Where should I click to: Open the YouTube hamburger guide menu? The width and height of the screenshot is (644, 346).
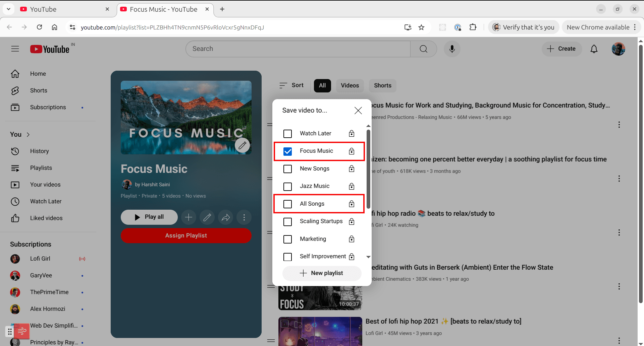(15, 49)
